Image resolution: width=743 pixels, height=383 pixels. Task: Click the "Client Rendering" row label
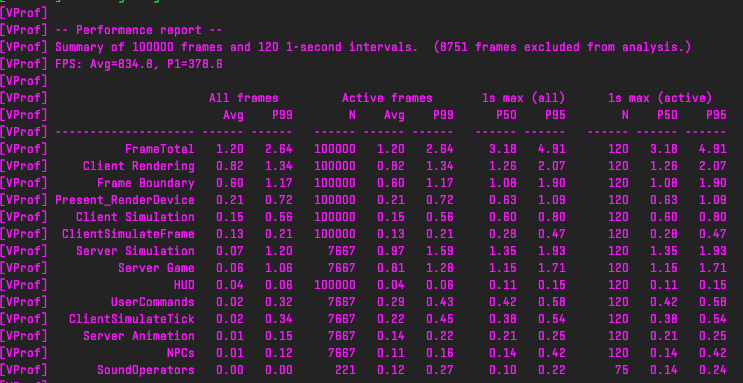point(139,166)
